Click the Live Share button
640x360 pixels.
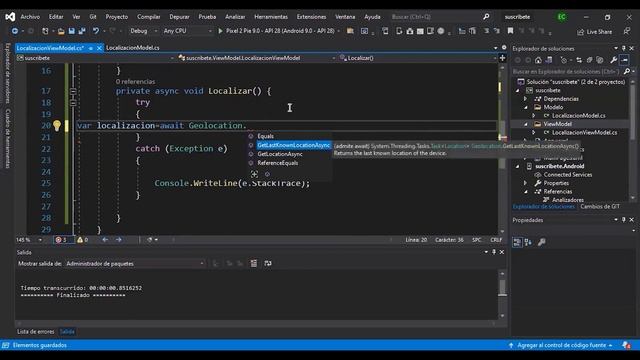point(595,31)
